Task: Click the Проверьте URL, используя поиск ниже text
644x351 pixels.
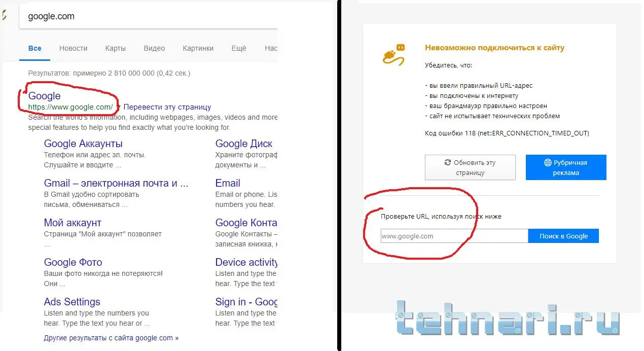Action: (x=441, y=216)
